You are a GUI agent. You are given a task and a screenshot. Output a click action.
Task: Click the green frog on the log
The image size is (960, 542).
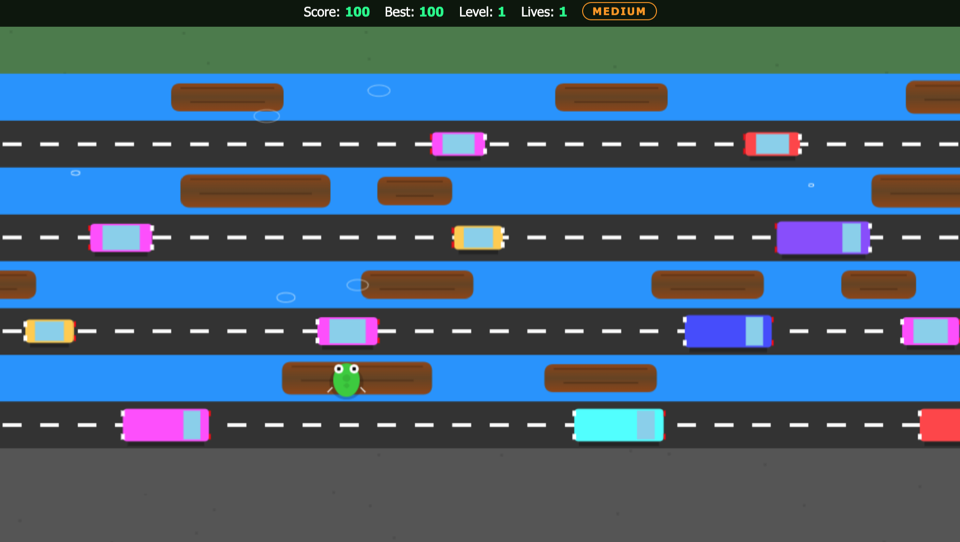347,380
